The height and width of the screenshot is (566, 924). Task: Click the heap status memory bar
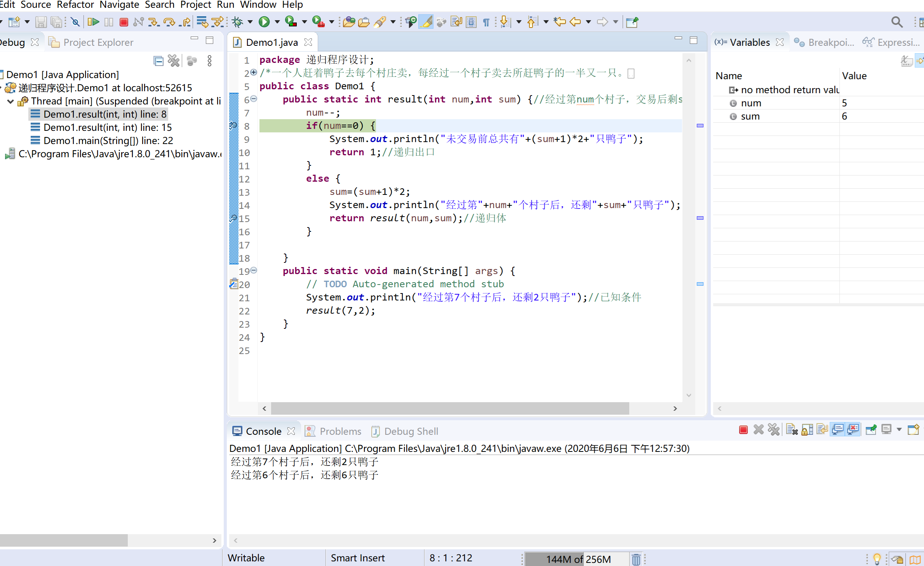[577, 559]
